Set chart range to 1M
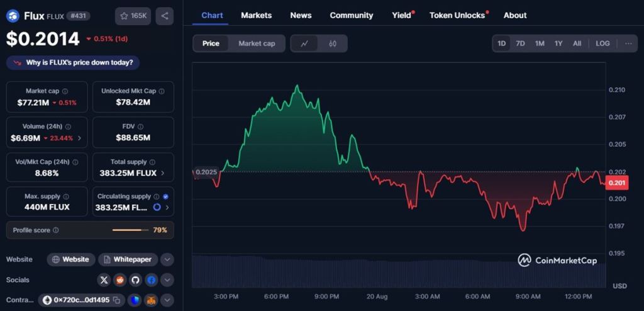The width and height of the screenshot is (644, 311). [x=540, y=43]
